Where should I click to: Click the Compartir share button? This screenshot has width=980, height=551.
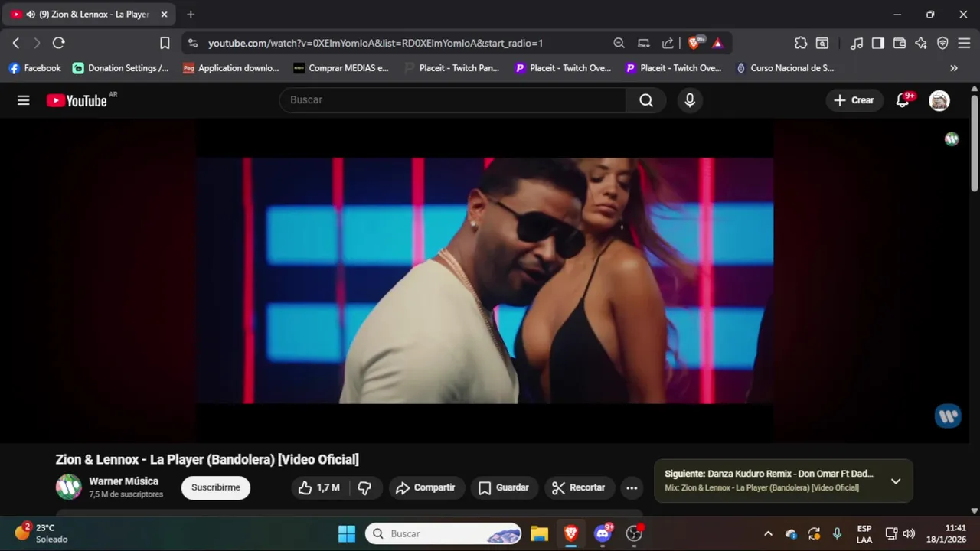[x=426, y=487]
